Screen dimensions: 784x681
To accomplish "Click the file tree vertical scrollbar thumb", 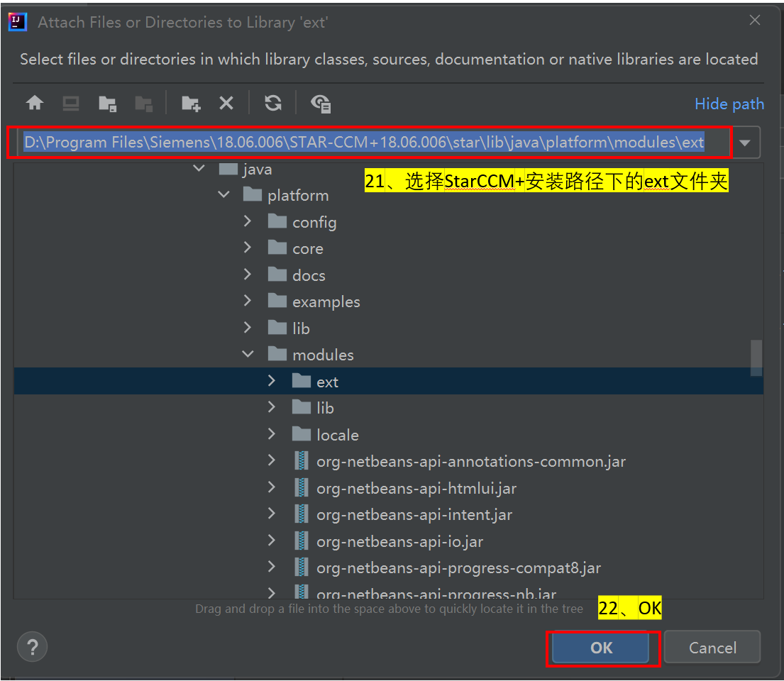I will pyautogui.click(x=756, y=358).
